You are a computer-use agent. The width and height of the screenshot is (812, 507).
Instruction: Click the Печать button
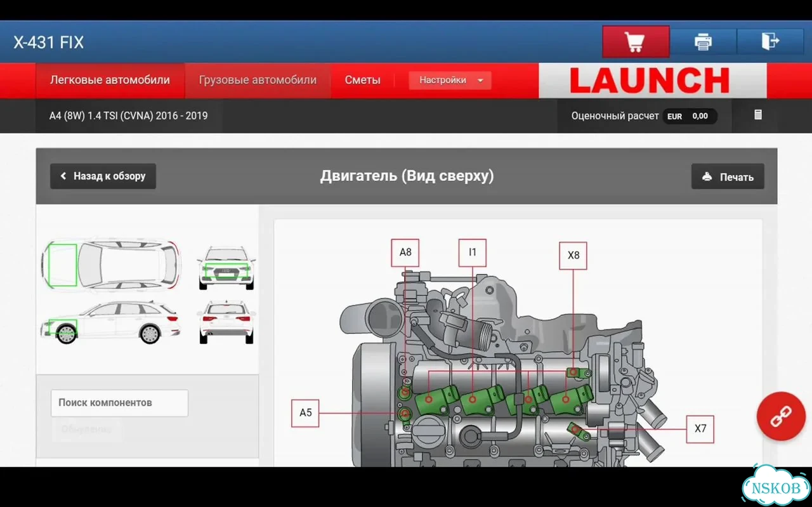pos(728,177)
